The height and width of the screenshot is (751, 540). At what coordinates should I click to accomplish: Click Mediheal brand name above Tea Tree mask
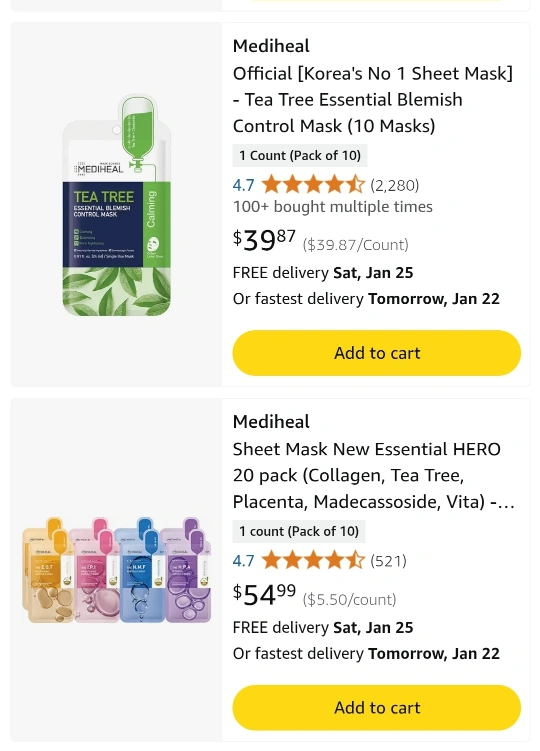[271, 46]
